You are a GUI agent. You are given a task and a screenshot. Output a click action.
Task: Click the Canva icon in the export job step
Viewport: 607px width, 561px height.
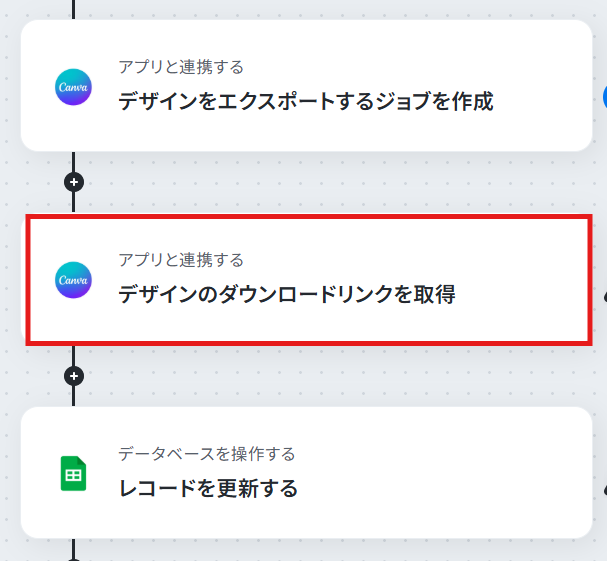coord(73,87)
